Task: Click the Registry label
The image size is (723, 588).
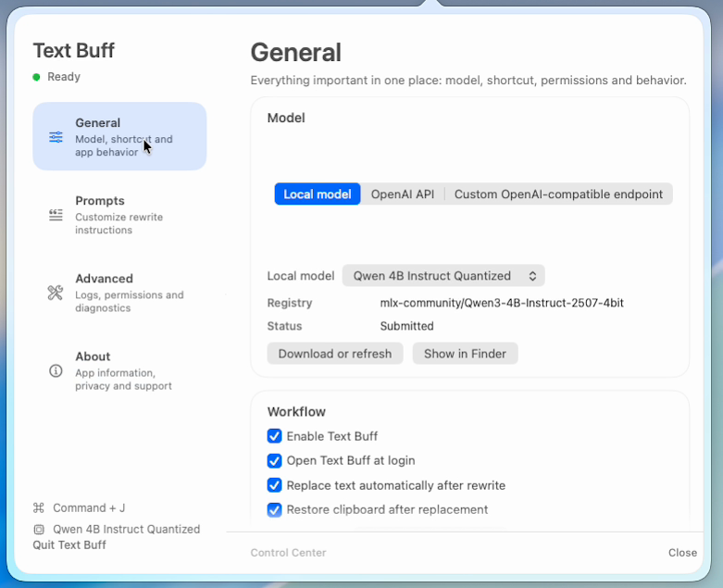Action: click(290, 303)
